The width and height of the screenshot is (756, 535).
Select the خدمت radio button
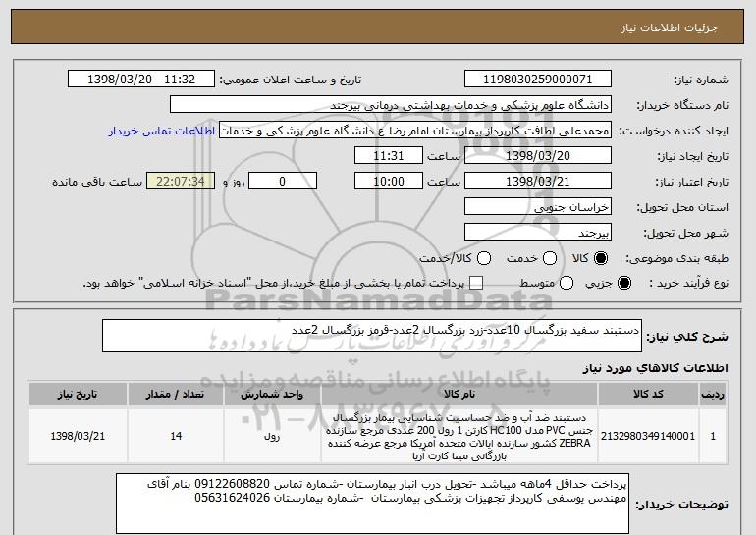(x=550, y=258)
